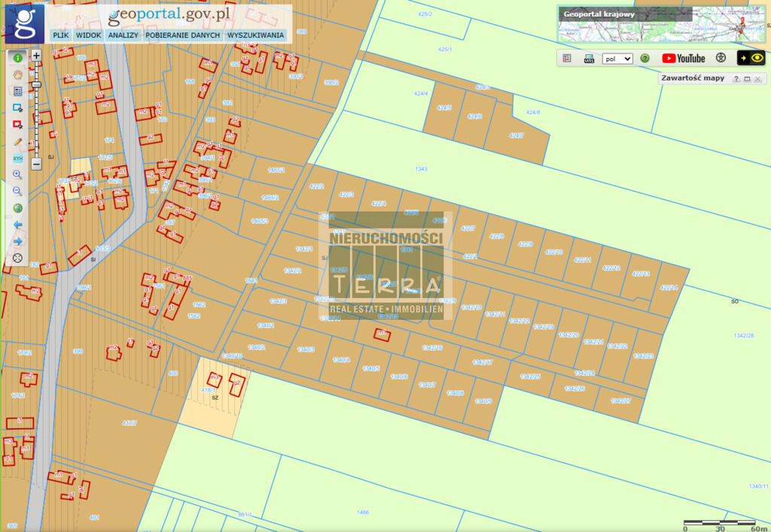Click the crossed circle tool icon

pos(18,258)
